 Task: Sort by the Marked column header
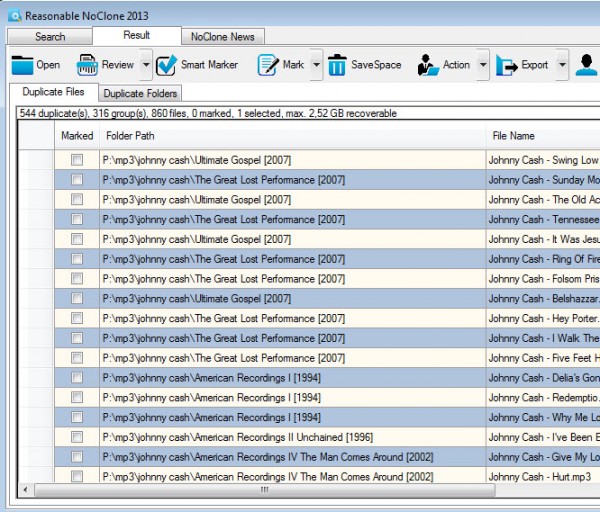click(77, 135)
